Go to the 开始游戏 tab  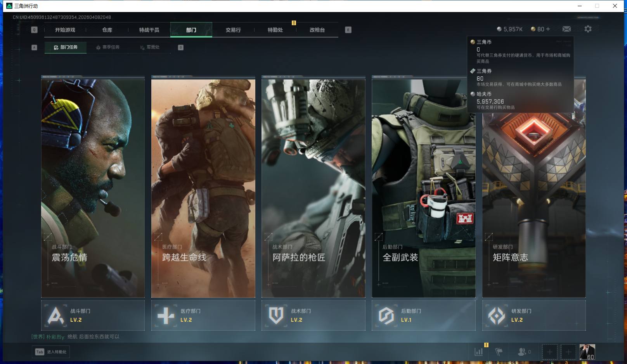65,30
